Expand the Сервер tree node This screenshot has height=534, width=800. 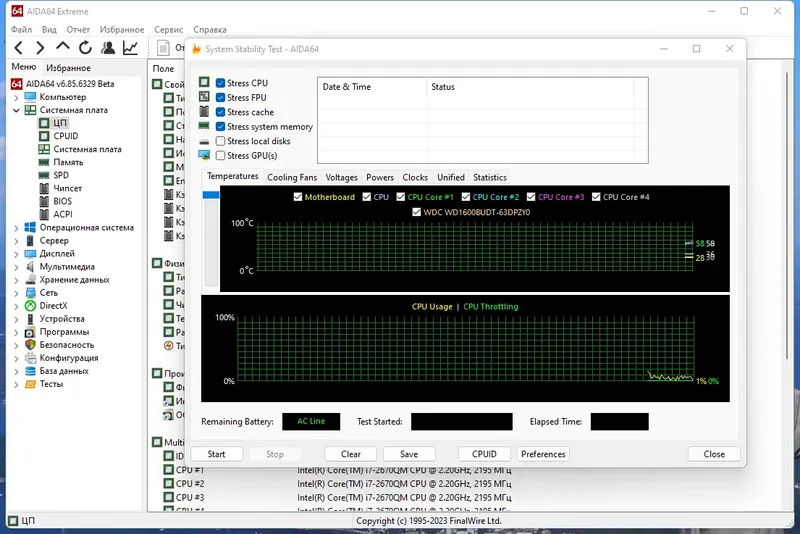pyautogui.click(x=16, y=241)
